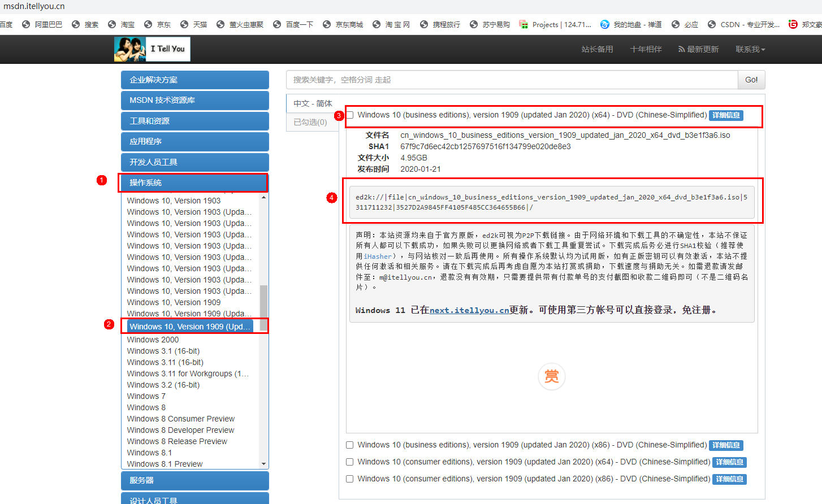Screen dimensions: 822x504
Task: Expand the 企业解决方案 category
Action: point(195,80)
